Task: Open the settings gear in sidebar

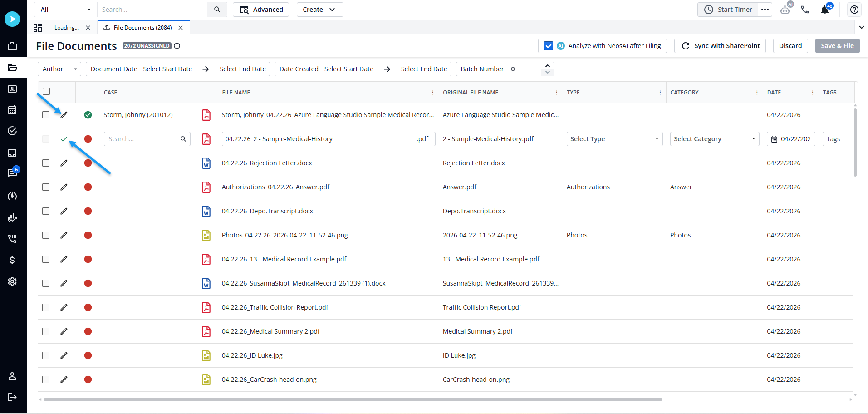Action: [x=12, y=281]
